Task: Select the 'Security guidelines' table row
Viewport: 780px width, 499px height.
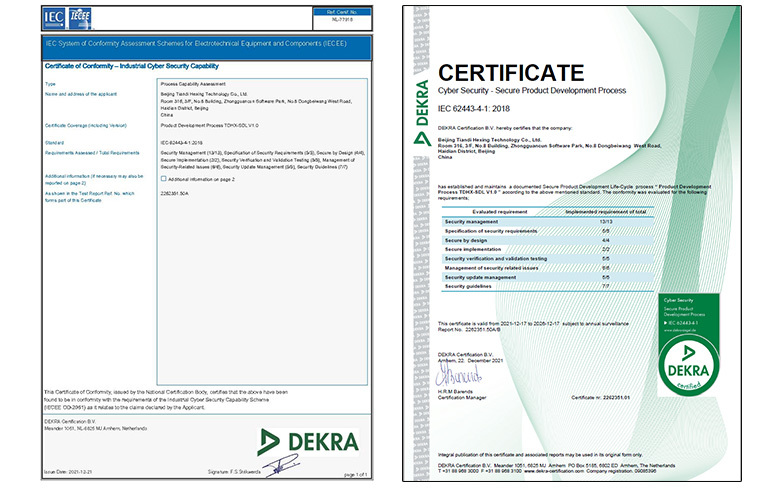Action: (548, 287)
